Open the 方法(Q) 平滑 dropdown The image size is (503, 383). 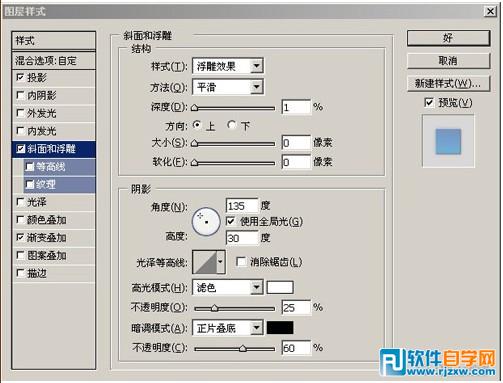tap(228, 87)
